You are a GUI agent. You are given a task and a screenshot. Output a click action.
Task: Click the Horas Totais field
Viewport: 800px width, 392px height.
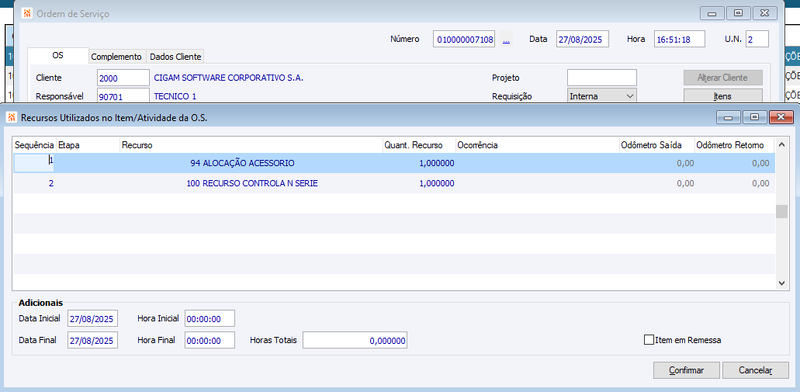355,340
